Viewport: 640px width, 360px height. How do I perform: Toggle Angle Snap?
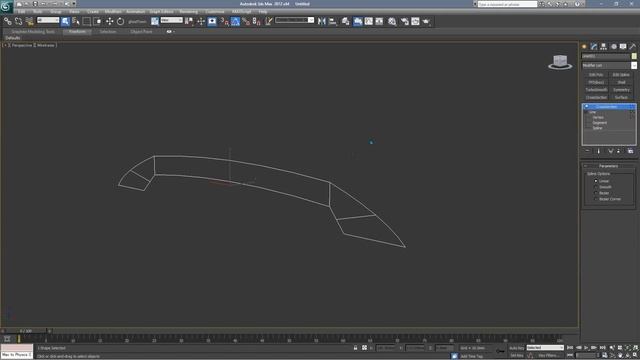click(x=236, y=21)
